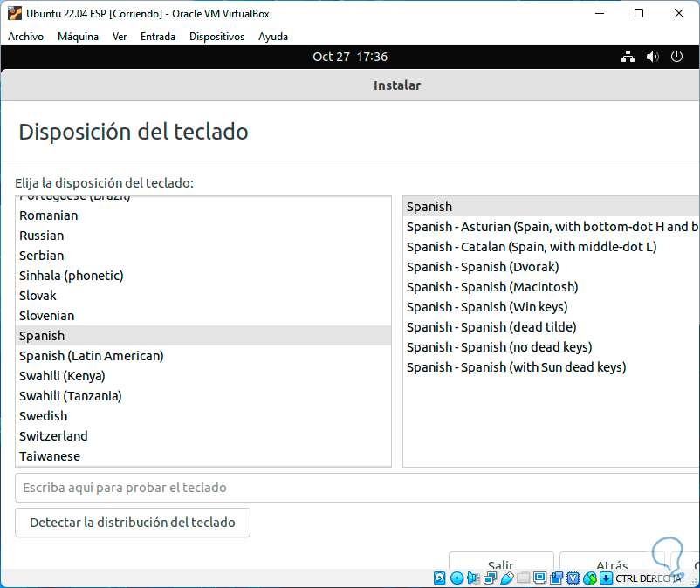Click the CPU virtualization V icon

click(x=573, y=578)
